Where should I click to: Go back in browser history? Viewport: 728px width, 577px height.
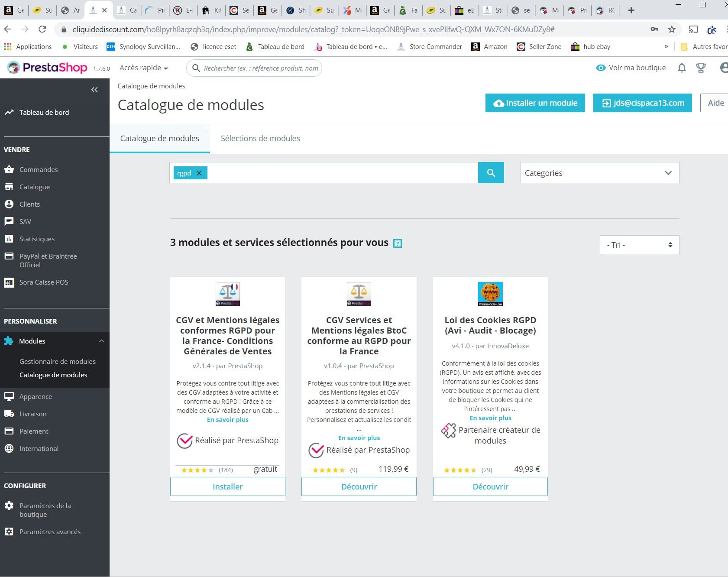tap(8, 29)
